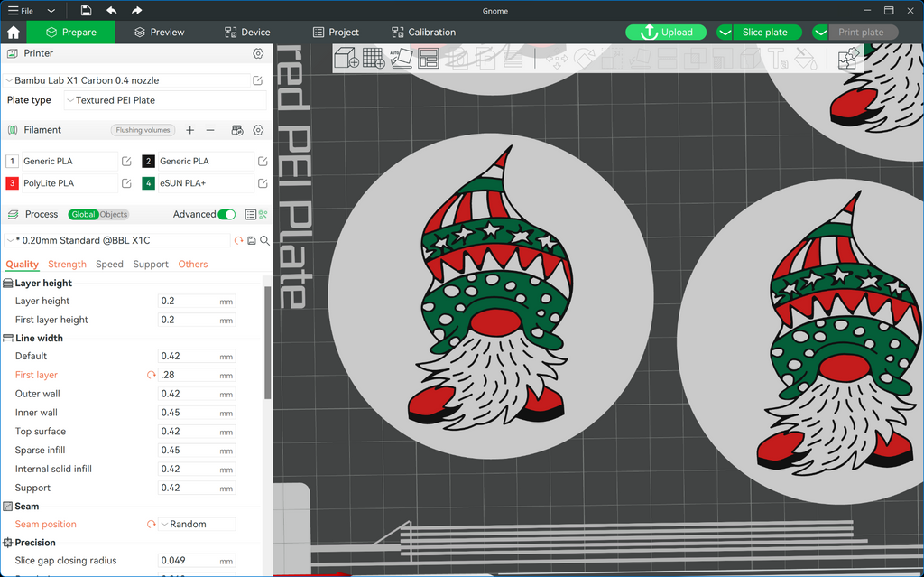This screenshot has width=924, height=577.
Task: Click filament 2 black color swatch
Action: point(149,161)
